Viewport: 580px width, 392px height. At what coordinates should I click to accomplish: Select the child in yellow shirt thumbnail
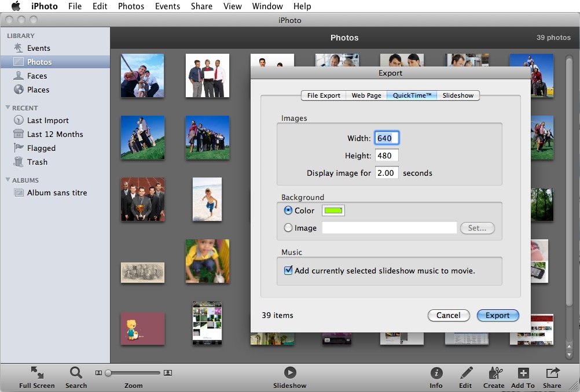(207, 261)
